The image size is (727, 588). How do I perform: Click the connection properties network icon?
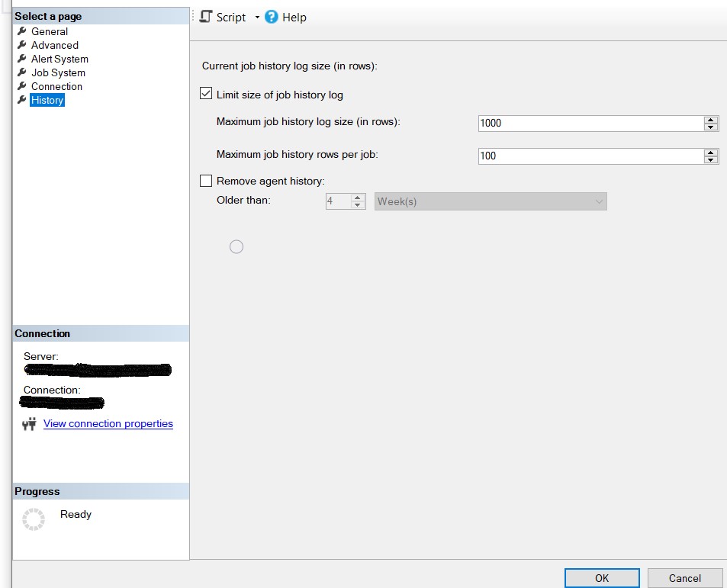pyautogui.click(x=29, y=424)
